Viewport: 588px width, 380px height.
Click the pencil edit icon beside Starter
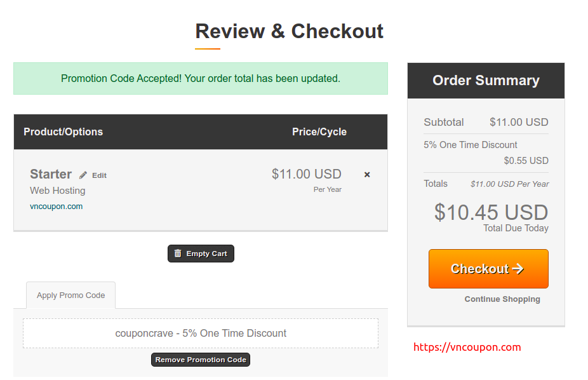click(83, 175)
